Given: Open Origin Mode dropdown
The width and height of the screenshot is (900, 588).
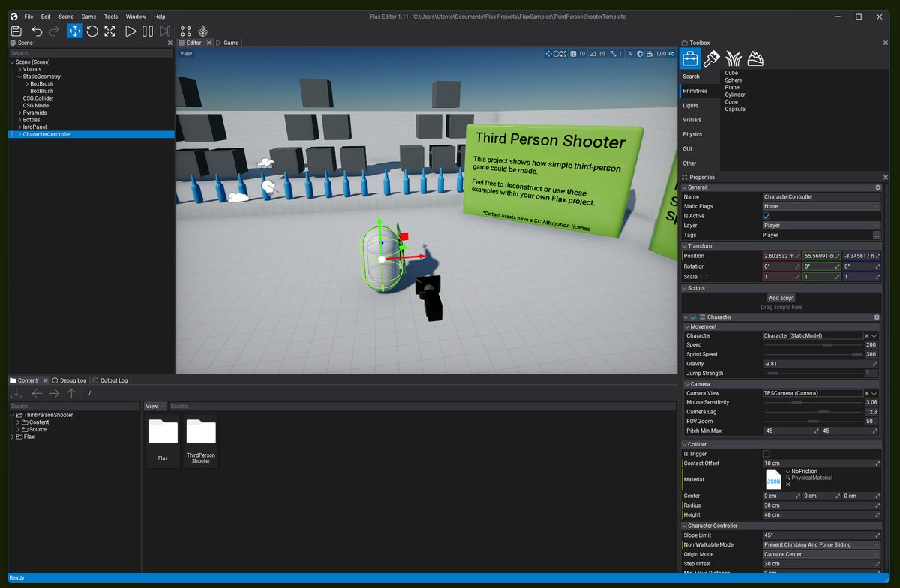Looking at the screenshot, I should [x=821, y=555].
